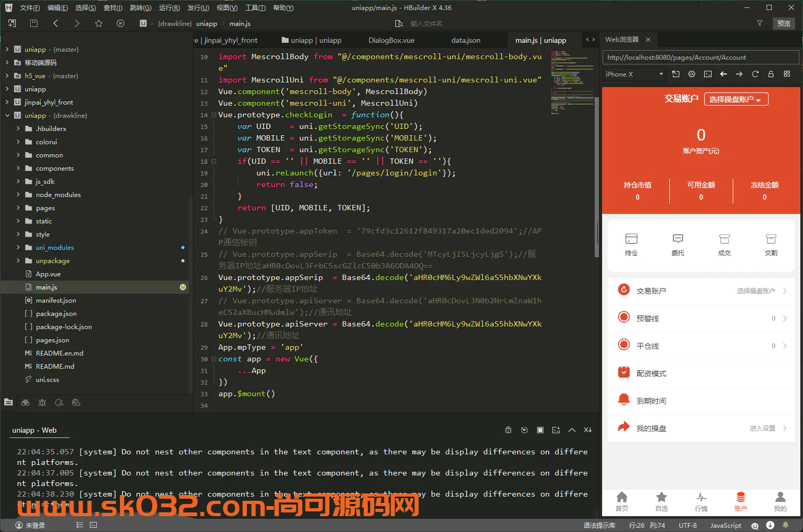This screenshot has height=532, width=803.
Task: Collapse the uniapp - {drawkline} project
Action: click(x=7, y=115)
